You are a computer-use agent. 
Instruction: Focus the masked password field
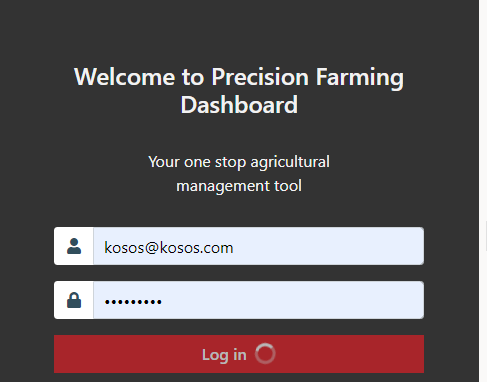pos(259,300)
